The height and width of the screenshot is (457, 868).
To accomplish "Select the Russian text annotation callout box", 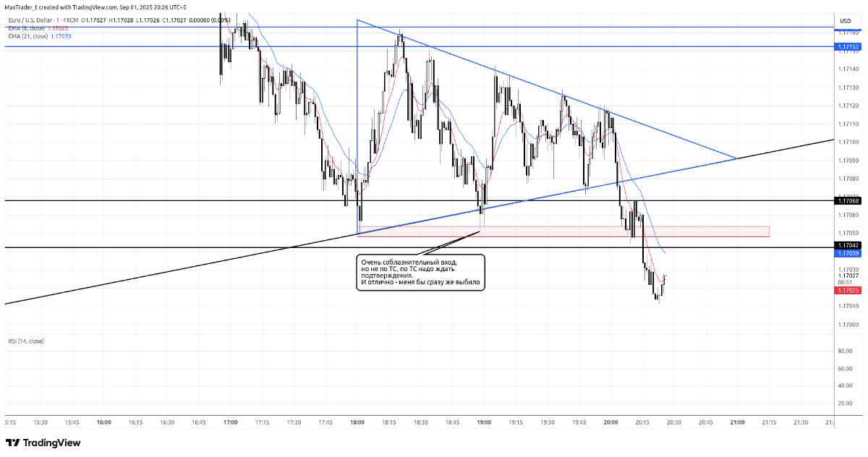I will pos(420,273).
